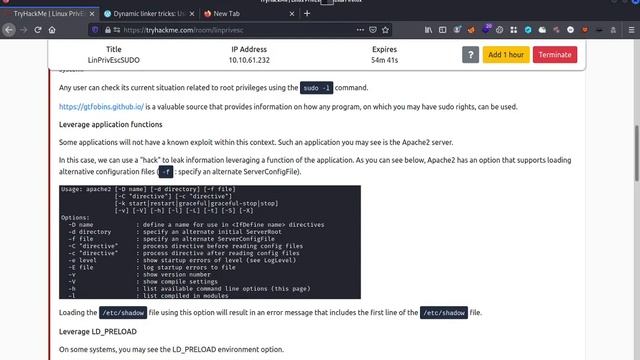This screenshot has height=360, width=640.
Task: Open the white circle extension icon
Action: tap(570, 30)
